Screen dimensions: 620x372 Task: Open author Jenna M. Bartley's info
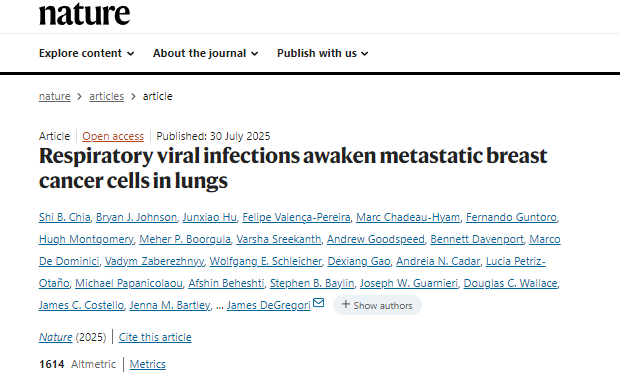(170, 305)
